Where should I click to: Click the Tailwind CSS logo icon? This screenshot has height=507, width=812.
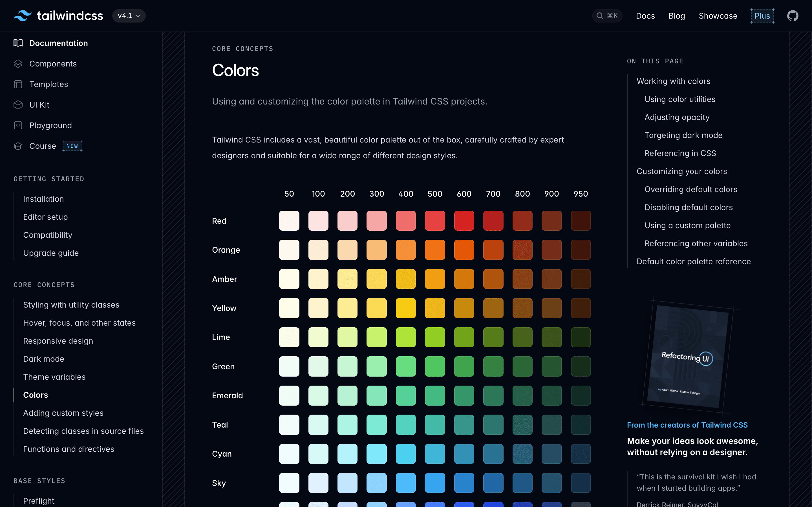[x=23, y=16]
